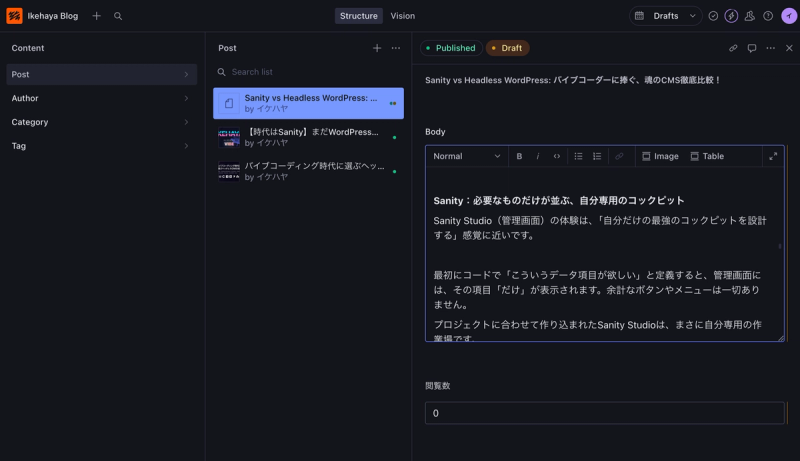Select the バイブコーディング時代に選ぶ post
Screen dimensions: 800x461
pyautogui.click(x=309, y=171)
